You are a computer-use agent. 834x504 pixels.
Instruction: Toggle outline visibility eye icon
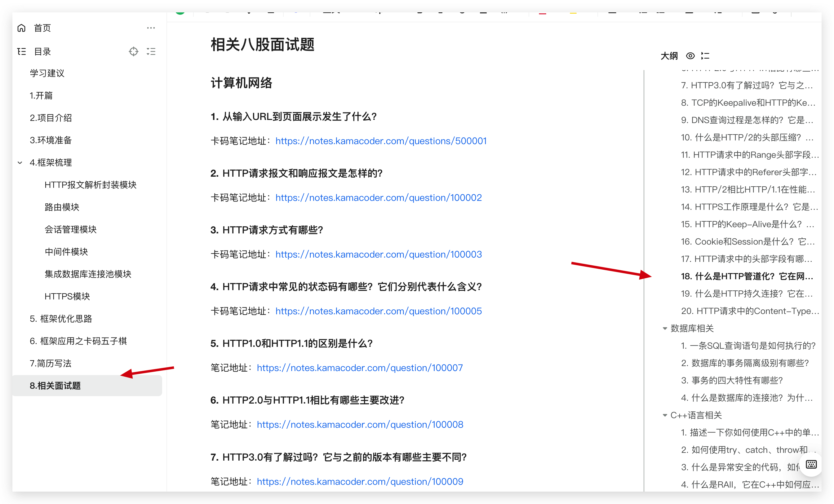tap(690, 56)
